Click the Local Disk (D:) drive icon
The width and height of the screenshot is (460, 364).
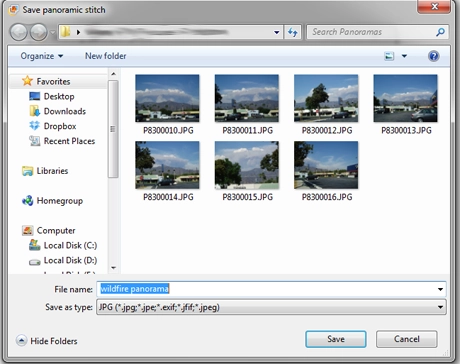[x=34, y=262]
